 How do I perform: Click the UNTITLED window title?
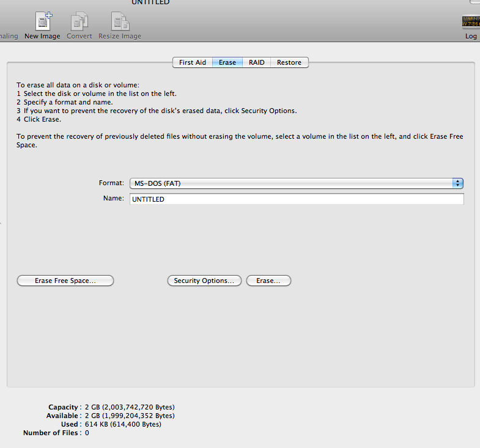[x=150, y=2]
